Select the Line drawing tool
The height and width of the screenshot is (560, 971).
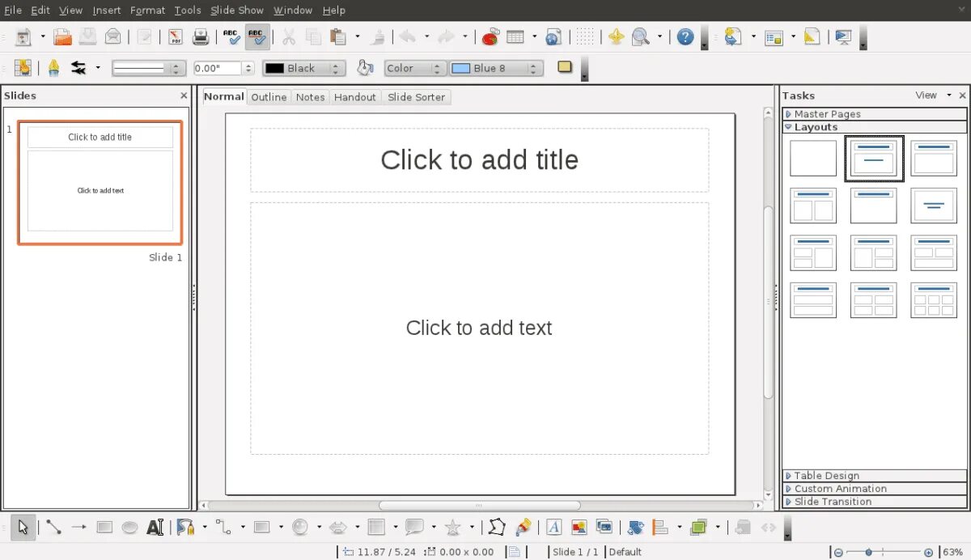53,528
